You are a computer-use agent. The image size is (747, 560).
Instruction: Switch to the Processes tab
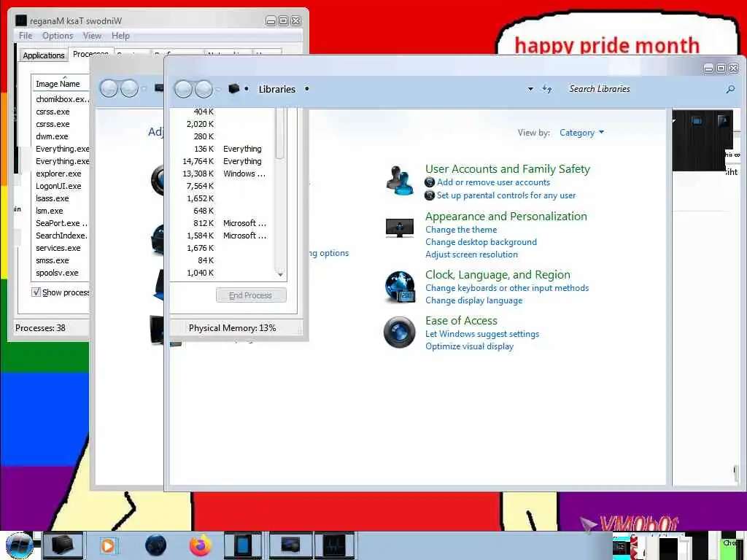[x=91, y=54]
